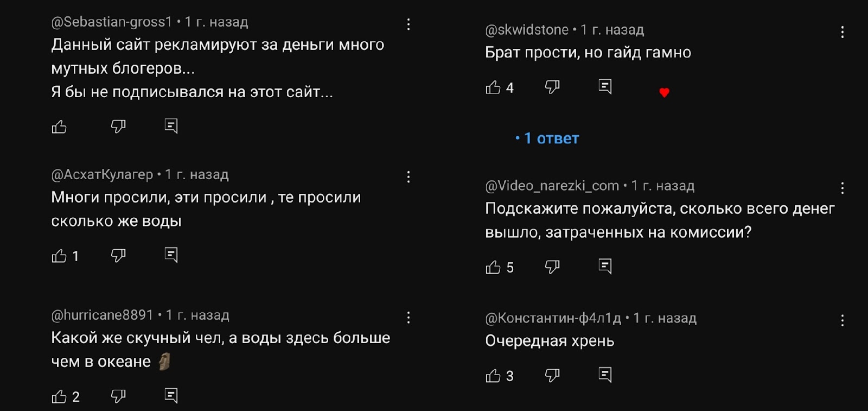Like the @skwidstone comment
Screen dimensions: 868x411
pos(493,87)
